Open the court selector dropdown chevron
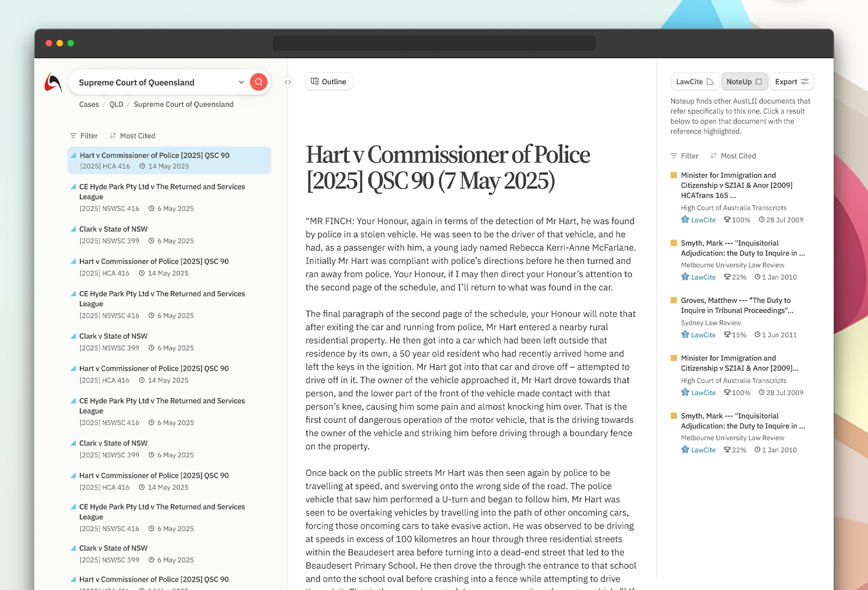 (x=241, y=82)
